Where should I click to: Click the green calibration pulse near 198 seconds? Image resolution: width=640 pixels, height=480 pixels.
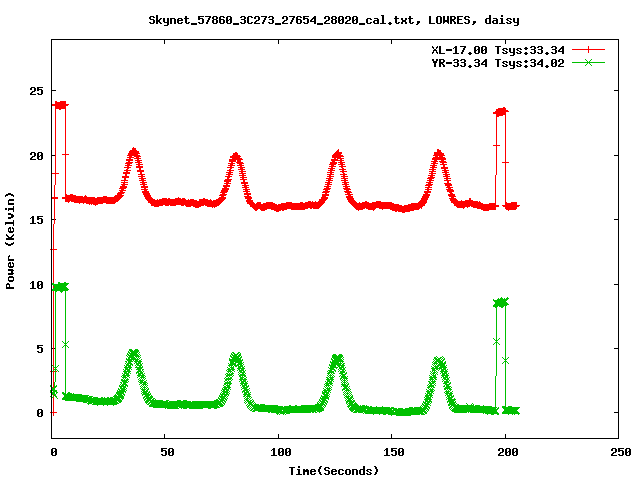501,302
